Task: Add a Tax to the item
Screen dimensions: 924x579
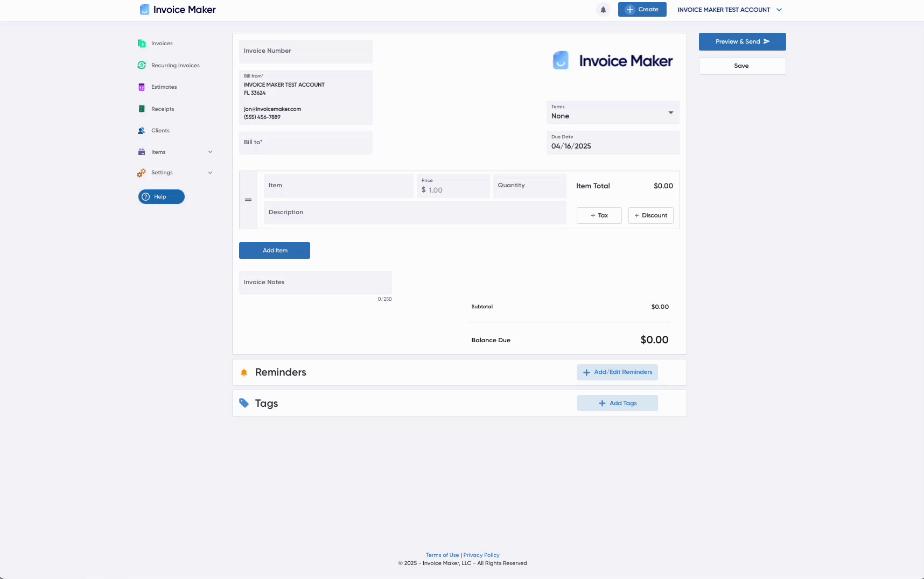Action: pos(599,215)
